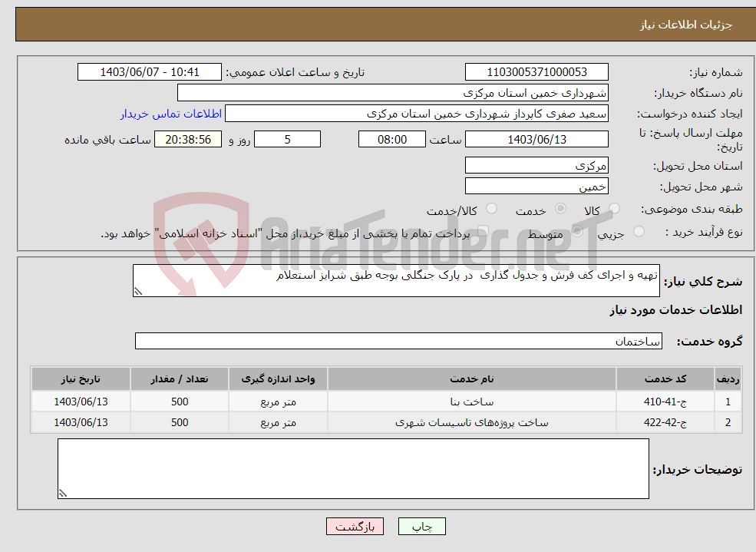Viewport: 756px width, 552px height.
Task: Click the ساخت بنا service name cell
Action: [x=472, y=402]
